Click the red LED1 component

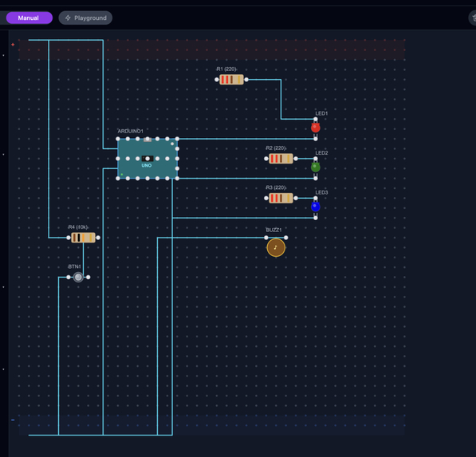click(x=316, y=128)
